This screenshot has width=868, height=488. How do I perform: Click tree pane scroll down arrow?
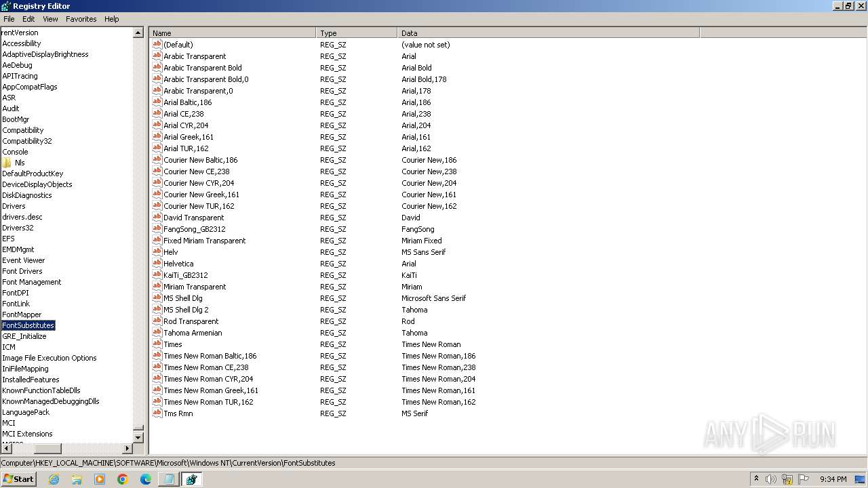coord(138,438)
